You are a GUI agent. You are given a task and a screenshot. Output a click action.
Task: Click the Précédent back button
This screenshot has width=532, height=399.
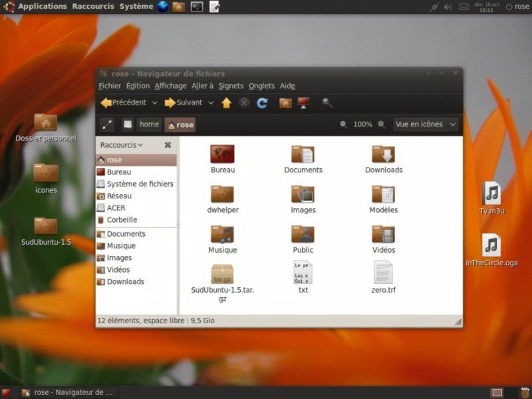click(124, 103)
